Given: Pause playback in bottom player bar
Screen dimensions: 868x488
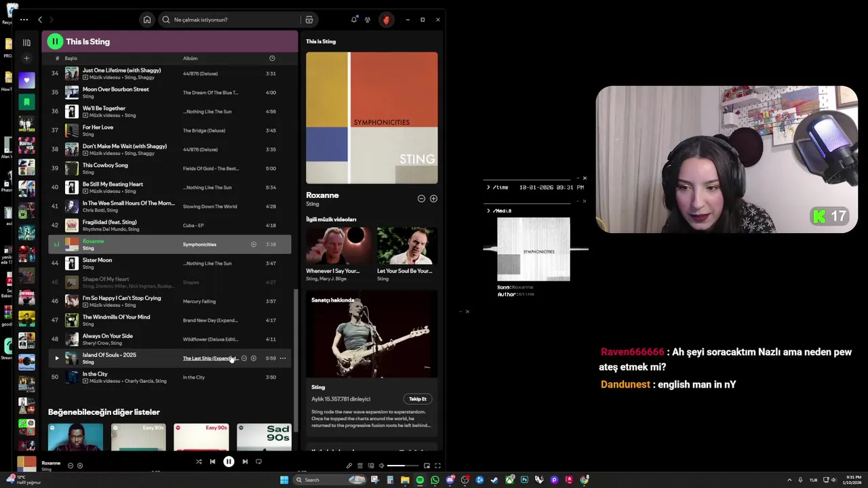Looking at the screenshot, I should 229,462.
